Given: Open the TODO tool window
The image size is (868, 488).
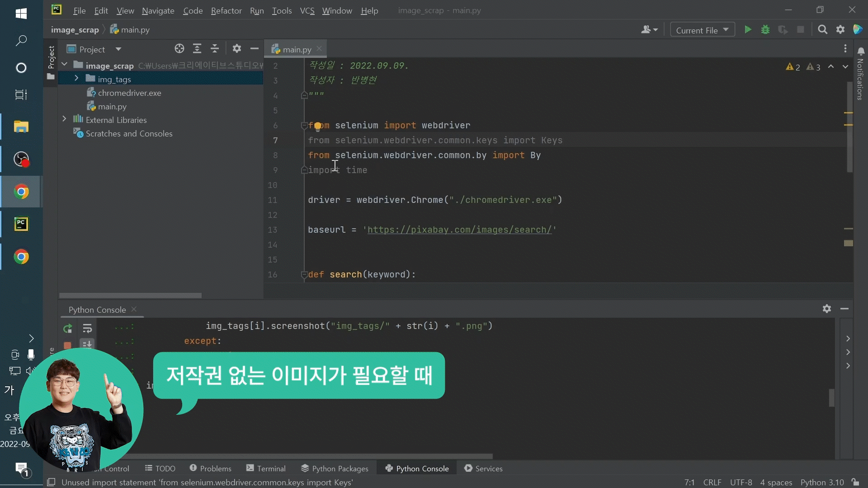Looking at the screenshot, I should tap(160, 469).
